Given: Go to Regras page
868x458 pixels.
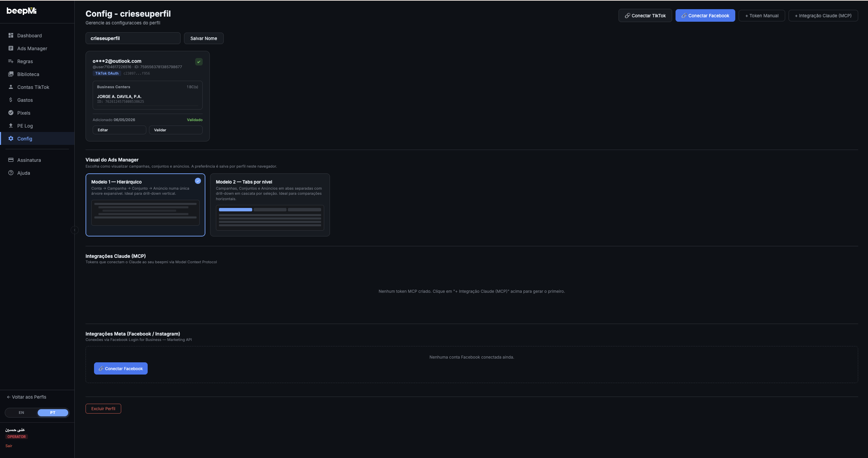Looking at the screenshot, I should (x=37, y=61).
